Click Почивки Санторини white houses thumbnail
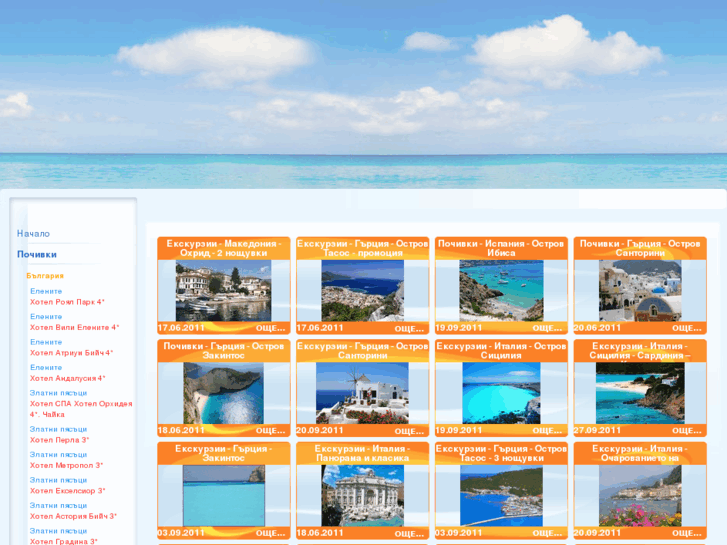727x545 pixels. tap(640, 290)
